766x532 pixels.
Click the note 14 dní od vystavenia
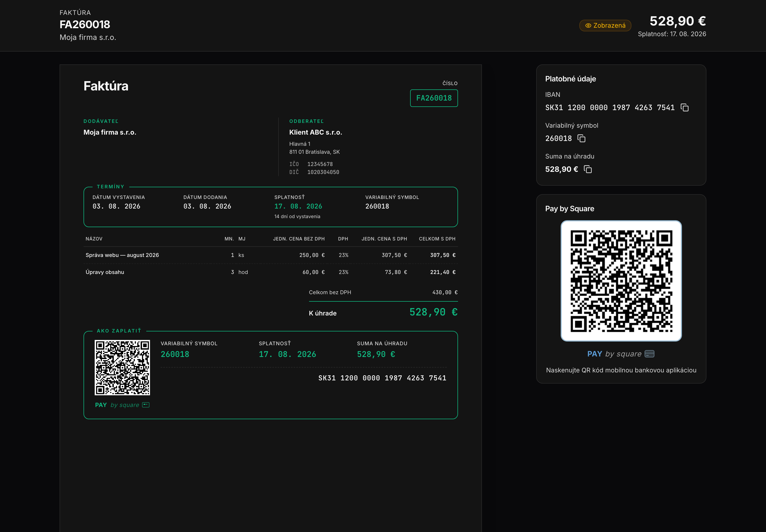coord(297,216)
